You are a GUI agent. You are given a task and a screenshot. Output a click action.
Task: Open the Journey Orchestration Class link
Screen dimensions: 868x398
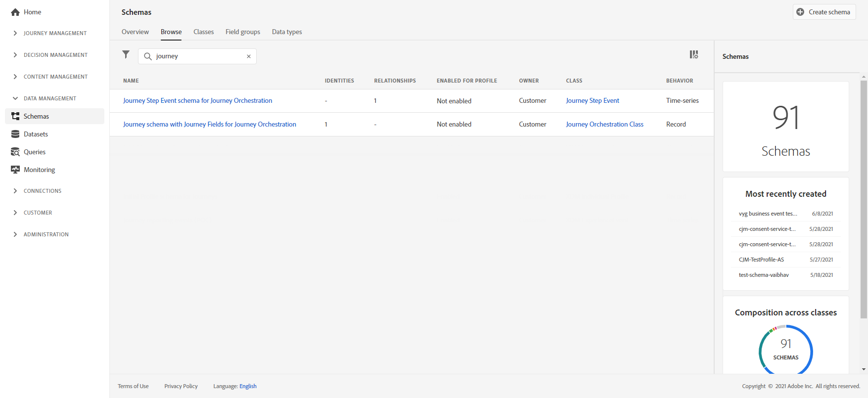(604, 124)
